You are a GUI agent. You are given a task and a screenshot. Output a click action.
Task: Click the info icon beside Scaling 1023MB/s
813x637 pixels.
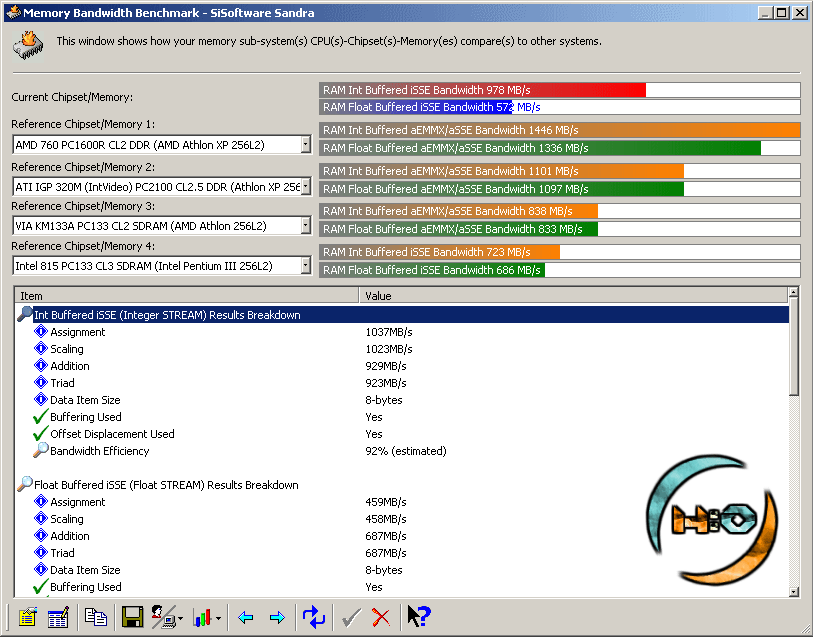40,348
